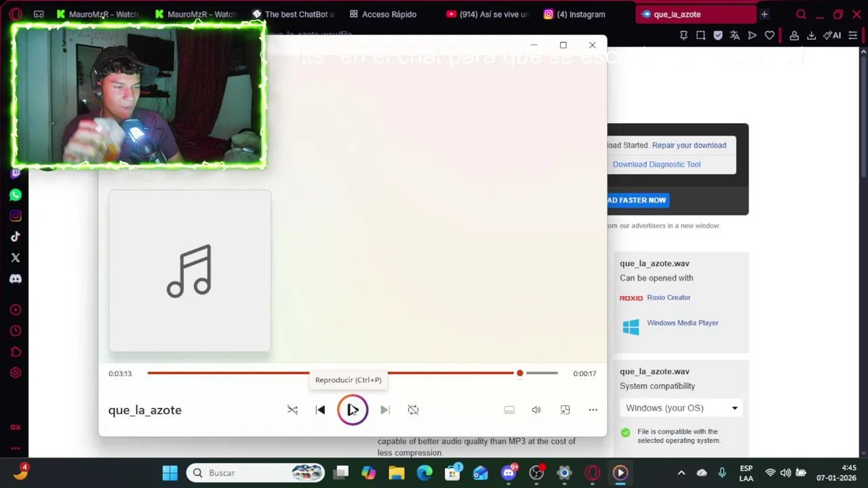Search open tabs with magnifier icon
Screen dimensions: 868x488
pos(802,14)
